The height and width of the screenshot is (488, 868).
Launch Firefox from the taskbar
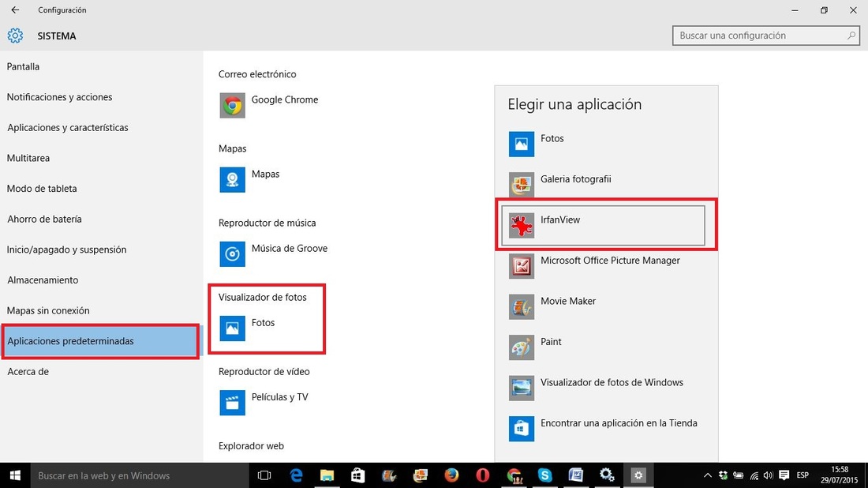tap(451, 475)
